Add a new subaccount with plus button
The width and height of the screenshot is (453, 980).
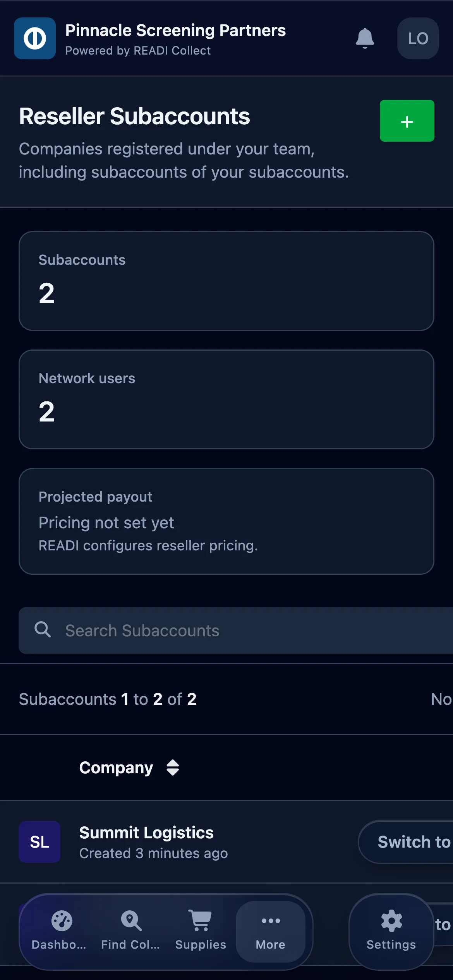tap(407, 121)
